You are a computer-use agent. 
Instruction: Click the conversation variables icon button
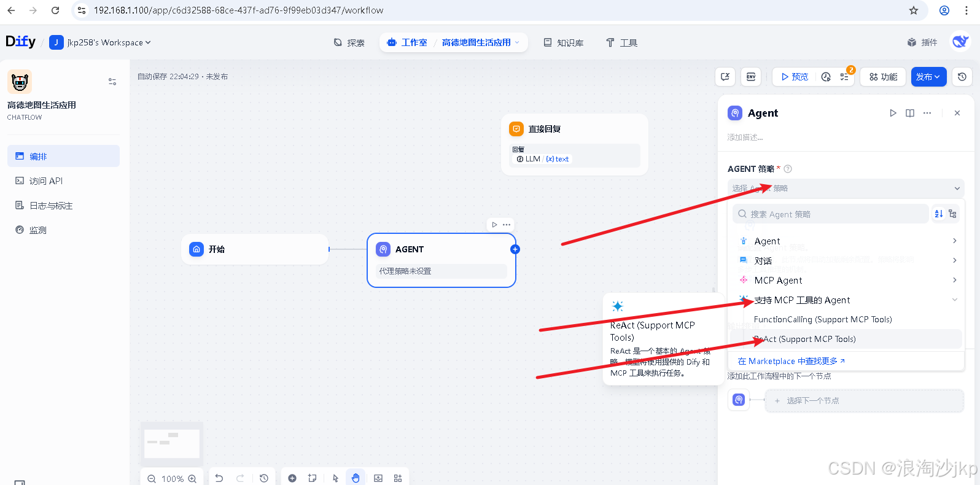click(x=725, y=77)
